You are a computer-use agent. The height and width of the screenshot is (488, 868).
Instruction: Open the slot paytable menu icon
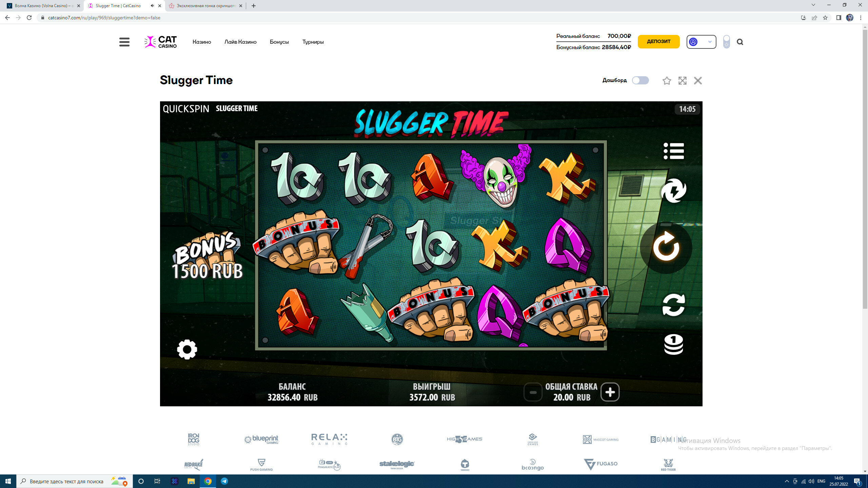click(673, 151)
